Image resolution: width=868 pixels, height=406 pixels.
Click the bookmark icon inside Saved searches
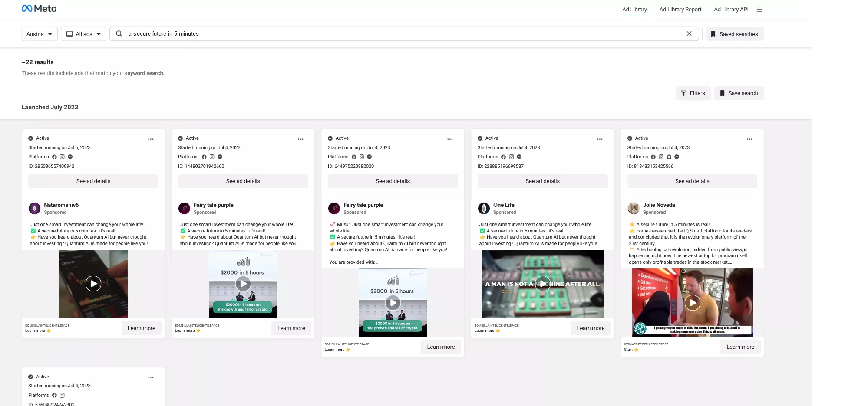click(x=713, y=33)
